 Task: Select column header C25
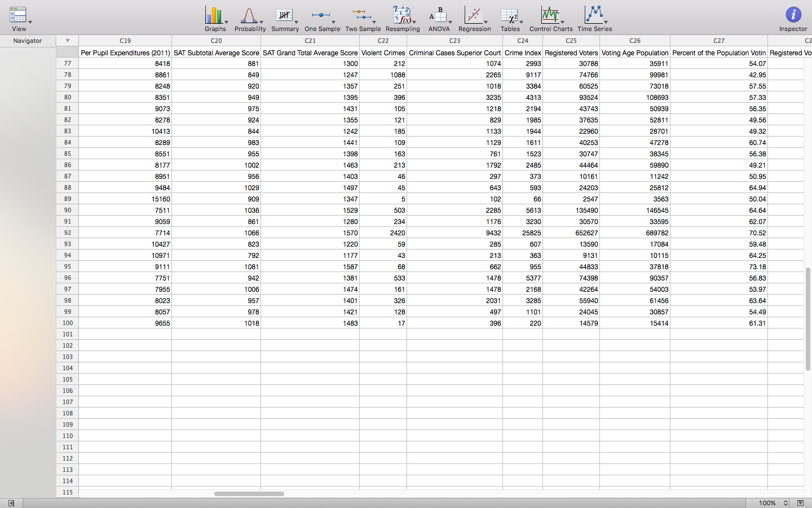coord(571,41)
